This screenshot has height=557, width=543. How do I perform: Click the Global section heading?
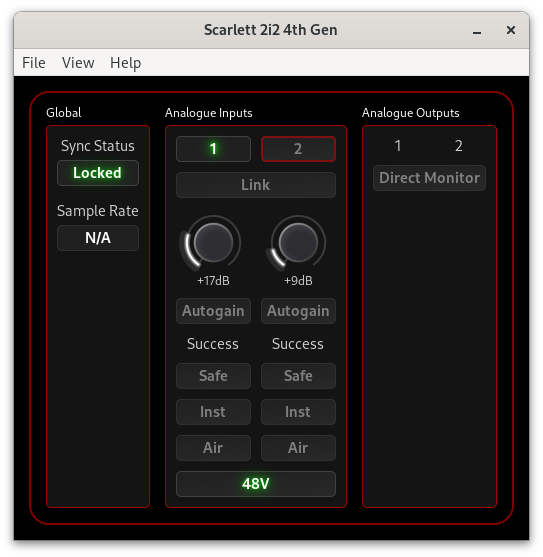64,113
